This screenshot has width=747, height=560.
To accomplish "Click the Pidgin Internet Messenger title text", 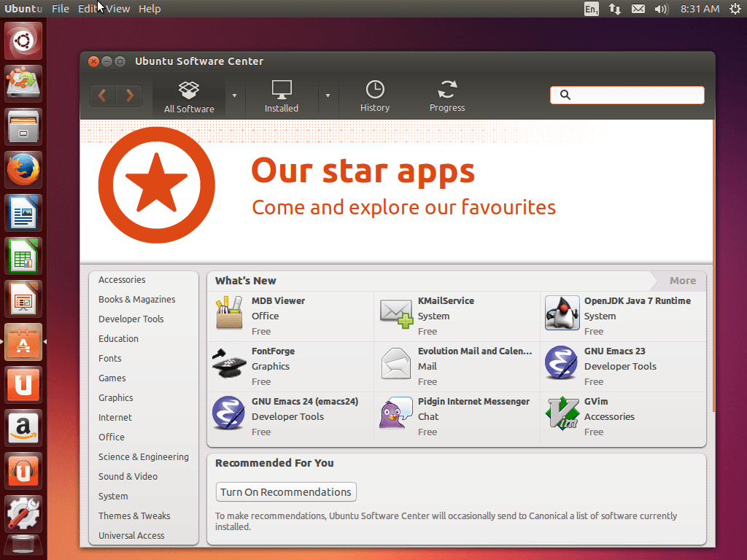I will (x=473, y=402).
